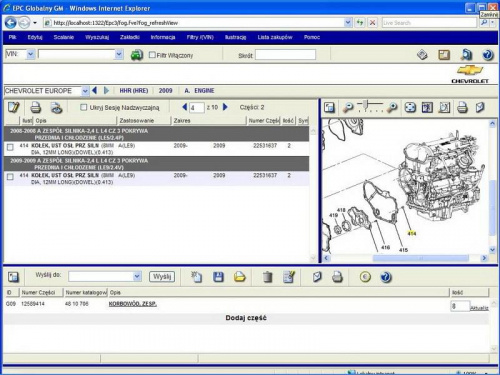Screen dimensions: 500x375
Task: Open the KORBOWÓD, ZESP. part link
Action: 133,304
